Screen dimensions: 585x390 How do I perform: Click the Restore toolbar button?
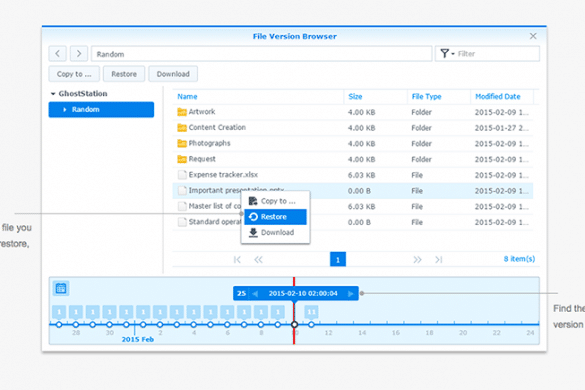tap(124, 74)
